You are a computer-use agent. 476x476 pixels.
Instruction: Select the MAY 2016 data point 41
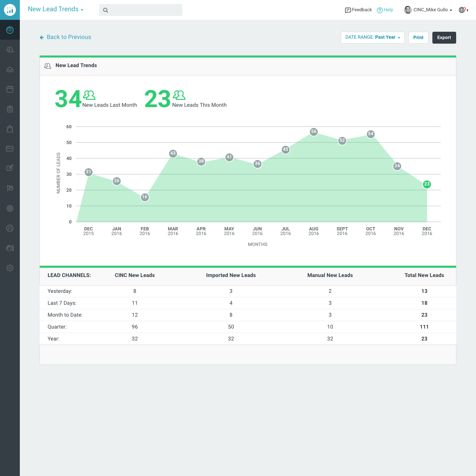[x=229, y=157]
